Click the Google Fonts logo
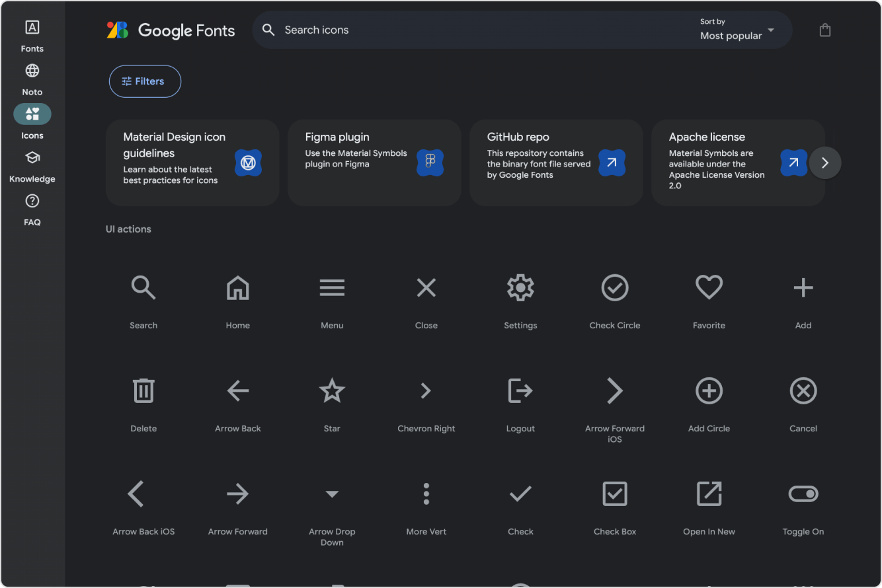This screenshot has height=588, width=882. click(171, 30)
